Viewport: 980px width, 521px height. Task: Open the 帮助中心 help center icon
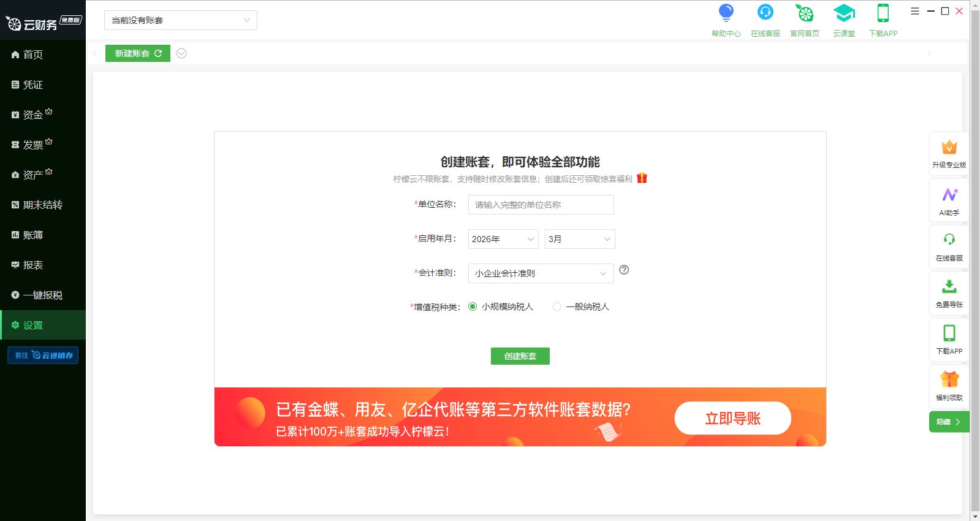pos(726,13)
